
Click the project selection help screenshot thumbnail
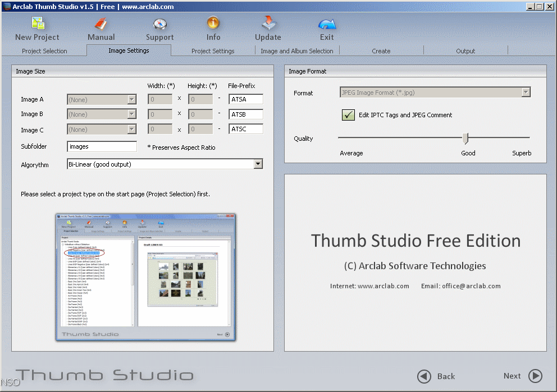[145, 277]
